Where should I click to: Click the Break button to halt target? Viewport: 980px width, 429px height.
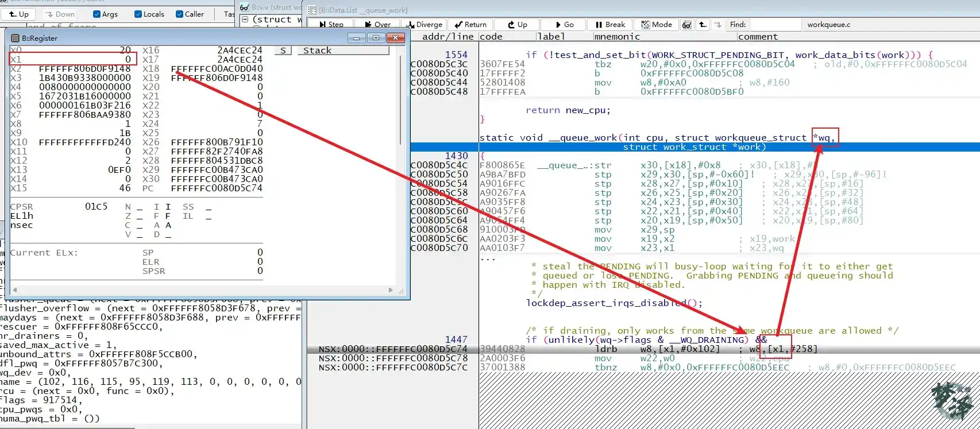pos(610,25)
